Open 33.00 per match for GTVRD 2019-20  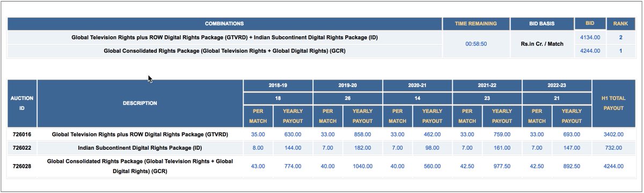coord(328,135)
